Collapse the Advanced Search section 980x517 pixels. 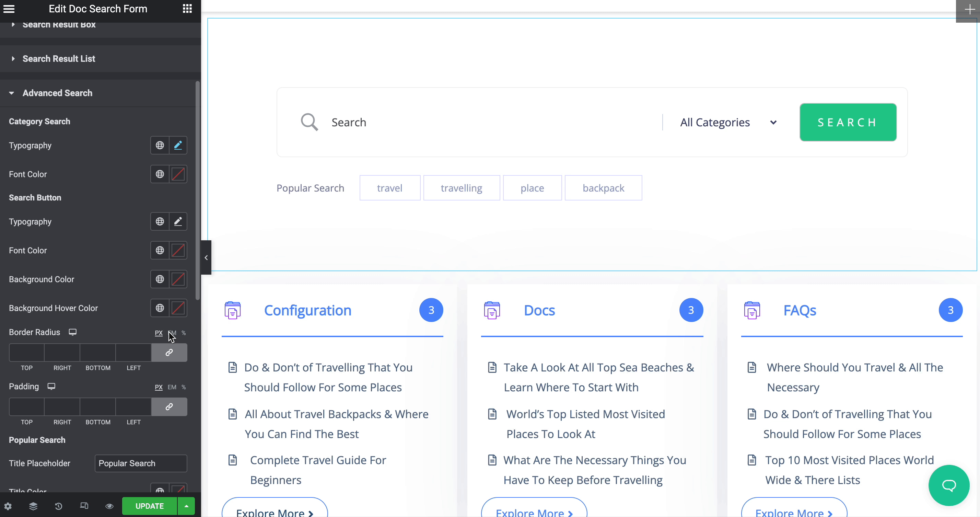pos(57,93)
